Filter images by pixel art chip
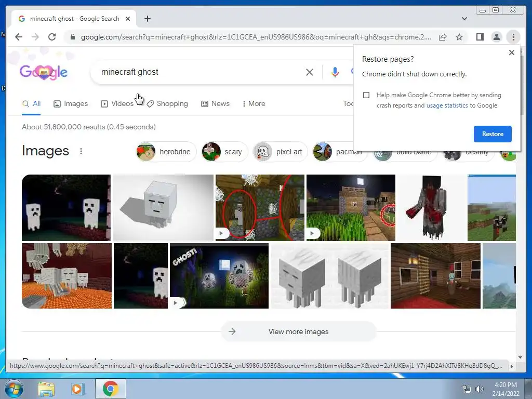This screenshot has height=399, width=532. (x=280, y=152)
